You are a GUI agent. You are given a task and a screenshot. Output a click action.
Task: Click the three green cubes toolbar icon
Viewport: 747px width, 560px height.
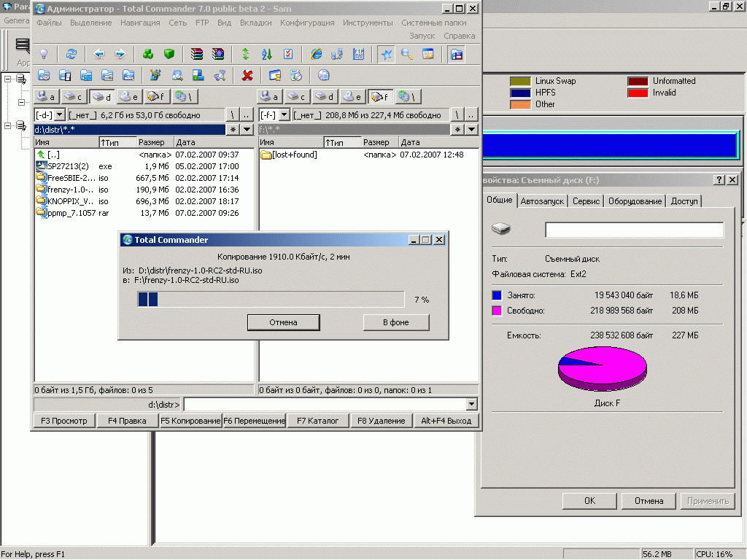148,54
